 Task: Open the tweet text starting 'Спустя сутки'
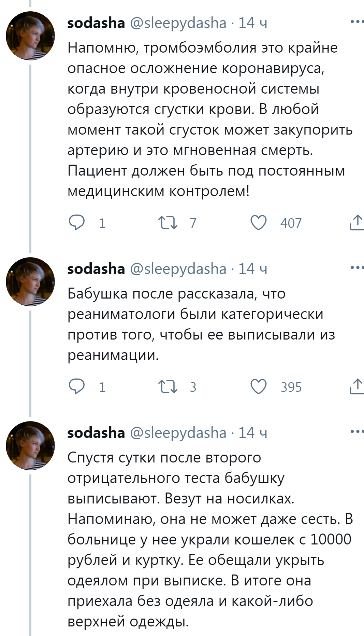205,540
